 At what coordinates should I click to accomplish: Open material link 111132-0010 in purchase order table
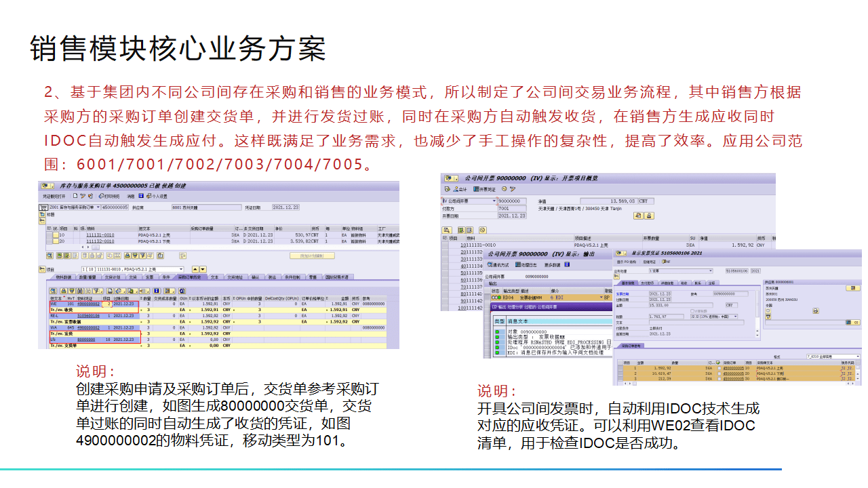tap(100, 241)
